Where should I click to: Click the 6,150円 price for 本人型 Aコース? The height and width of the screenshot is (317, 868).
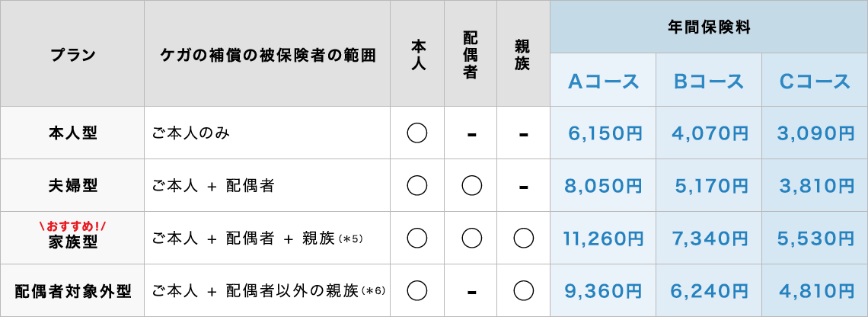click(605, 133)
